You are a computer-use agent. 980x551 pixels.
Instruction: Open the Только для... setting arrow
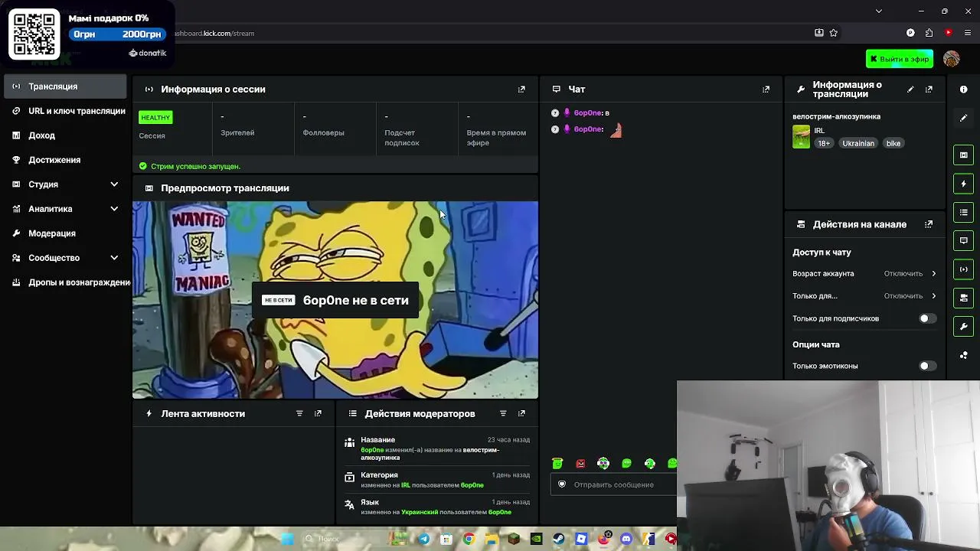click(x=933, y=296)
